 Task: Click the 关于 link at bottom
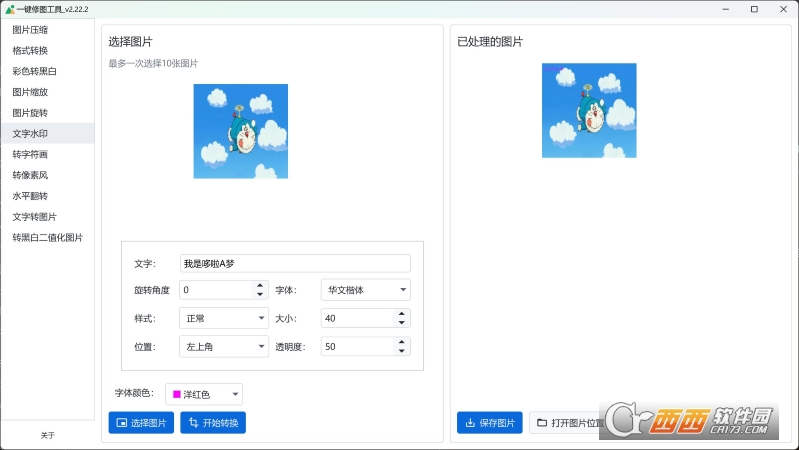click(47, 435)
